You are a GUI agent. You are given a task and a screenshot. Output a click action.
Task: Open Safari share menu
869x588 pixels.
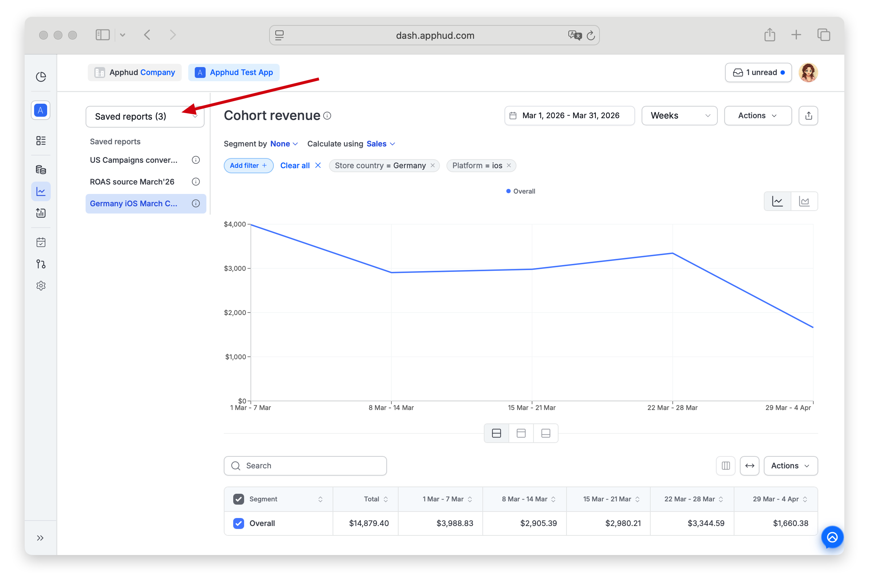770,35
